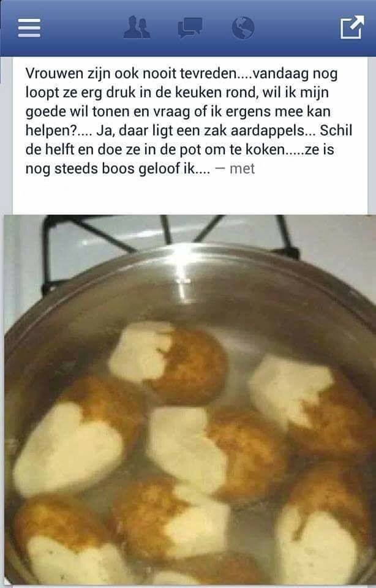This screenshot has height=588, width=376.
Task: Open the messages chat bubbles icon
Action: pyautogui.click(x=190, y=28)
